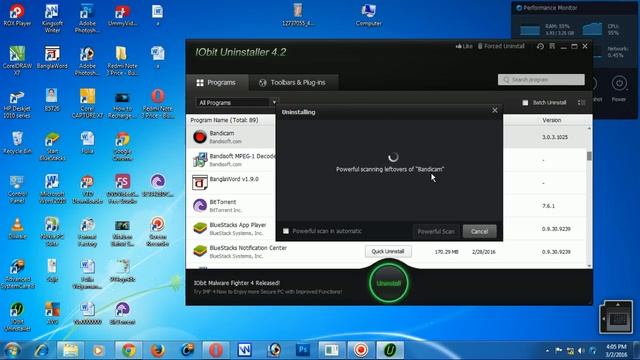Click the Cancel button in Uninstalling dialog
The height and width of the screenshot is (360, 640).
pyautogui.click(x=479, y=231)
